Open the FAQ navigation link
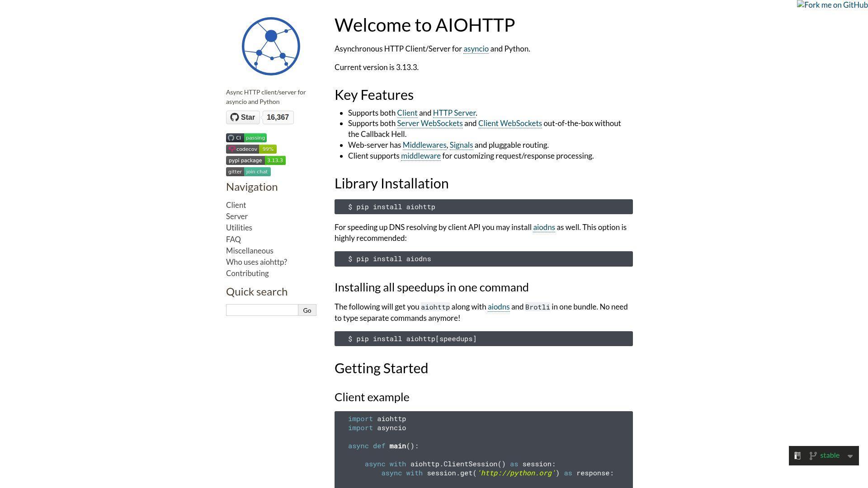The height and width of the screenshot is (488, 868). pyautogui.click(x=233, y=239)
